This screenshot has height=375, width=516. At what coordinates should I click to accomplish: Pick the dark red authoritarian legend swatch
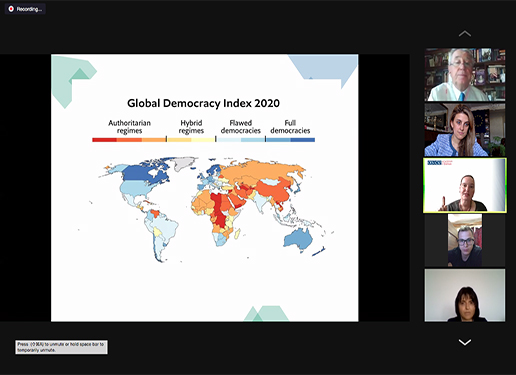(x=104, y=140)
